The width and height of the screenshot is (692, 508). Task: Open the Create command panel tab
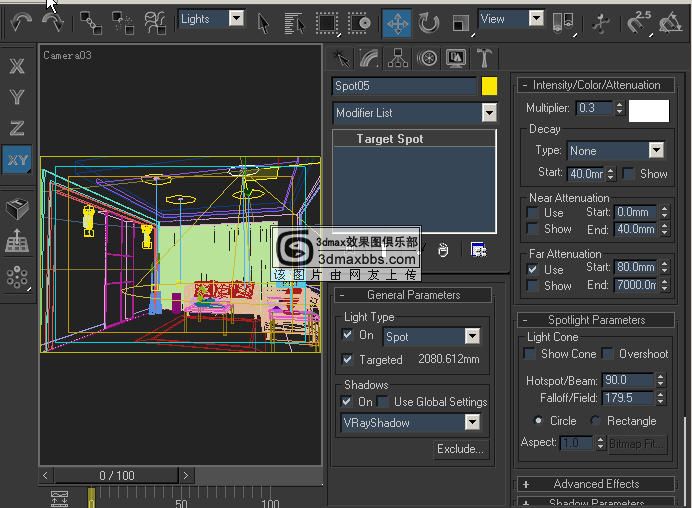click(x=341, y=58)
